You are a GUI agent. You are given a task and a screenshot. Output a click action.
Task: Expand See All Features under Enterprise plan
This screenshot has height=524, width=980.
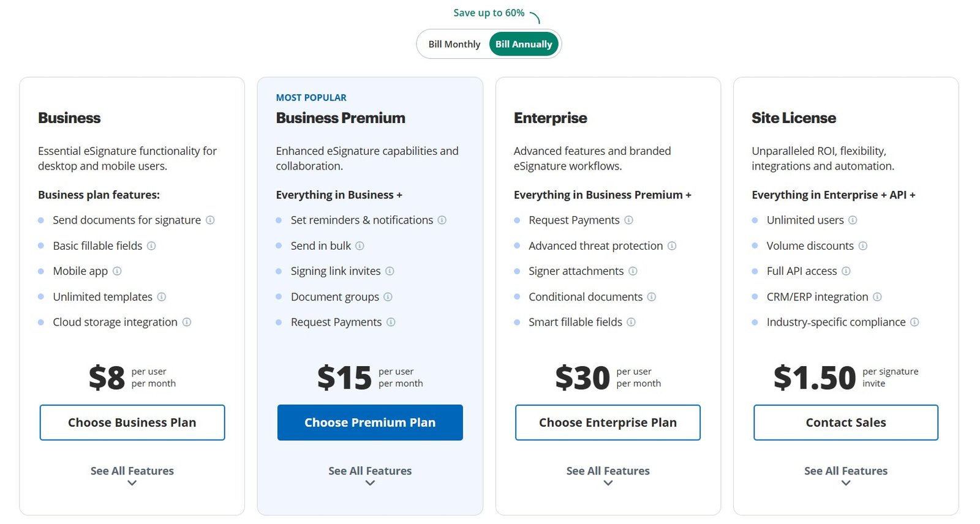(608, 476)
